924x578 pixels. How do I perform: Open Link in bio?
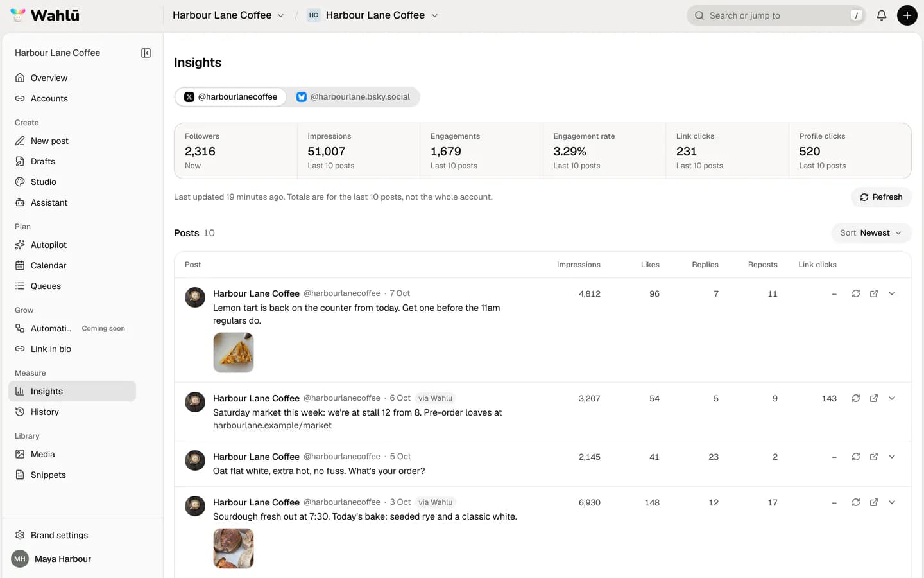(x=72, y=349)
